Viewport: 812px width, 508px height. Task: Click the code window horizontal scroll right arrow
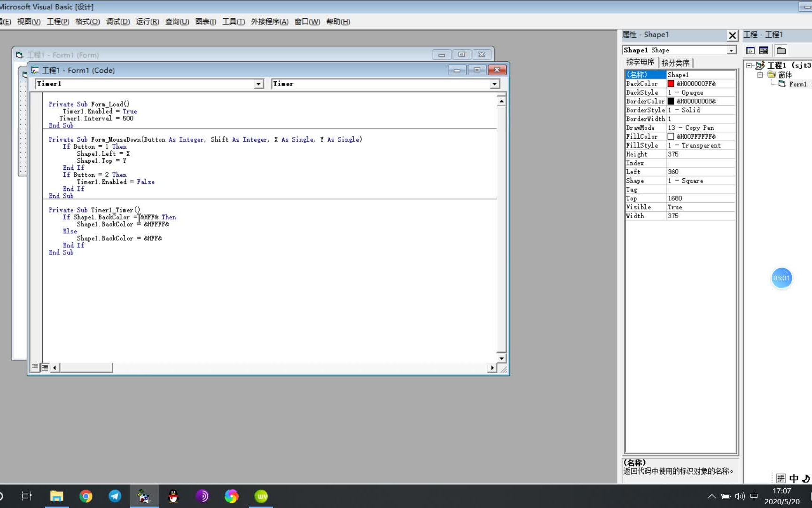(492, 367)
